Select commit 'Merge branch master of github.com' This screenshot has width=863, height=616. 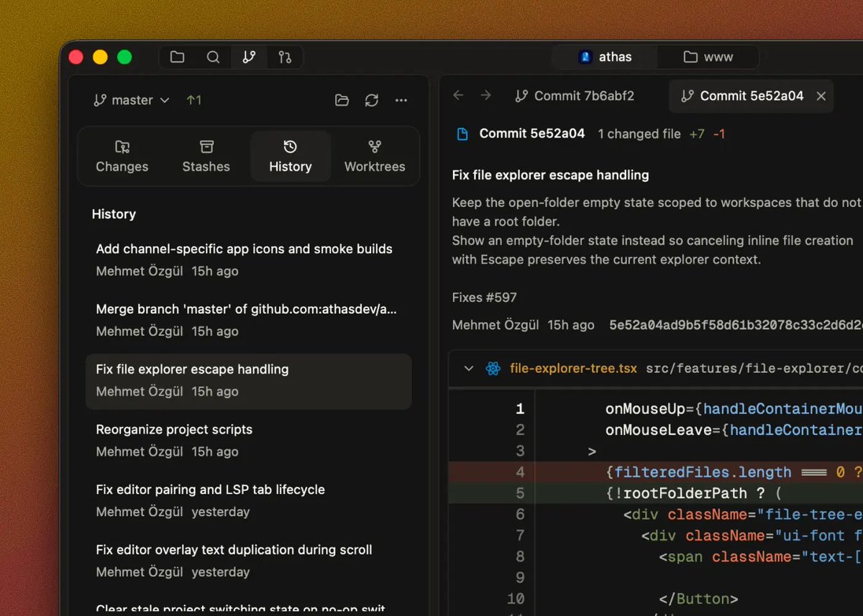(249, 320)
